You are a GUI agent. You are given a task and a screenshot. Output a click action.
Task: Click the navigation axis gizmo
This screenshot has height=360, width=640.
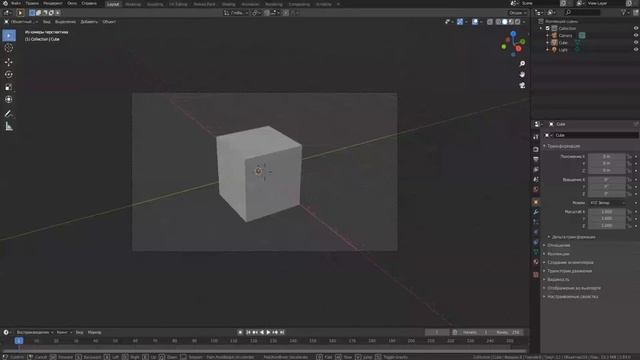click(513, 44)
